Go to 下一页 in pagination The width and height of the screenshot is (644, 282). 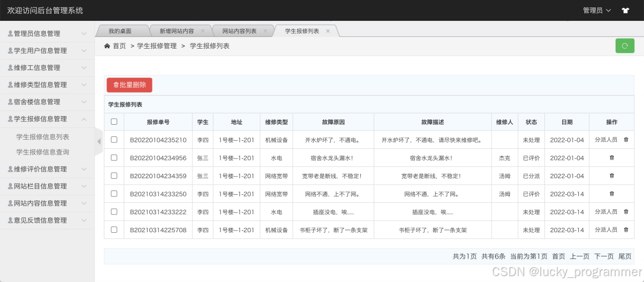[604, 256]
